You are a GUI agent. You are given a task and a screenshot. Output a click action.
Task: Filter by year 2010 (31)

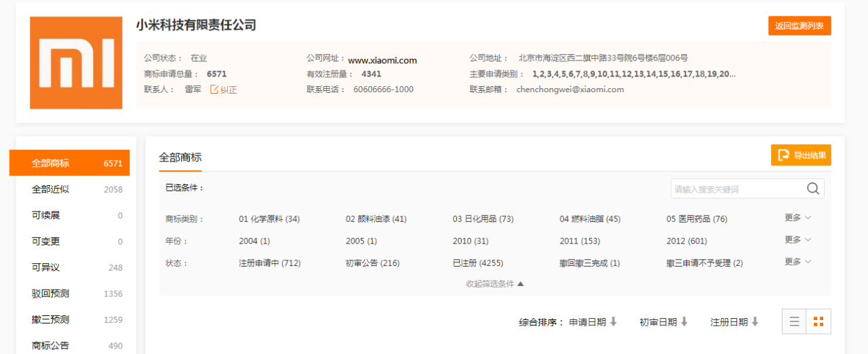471,241
